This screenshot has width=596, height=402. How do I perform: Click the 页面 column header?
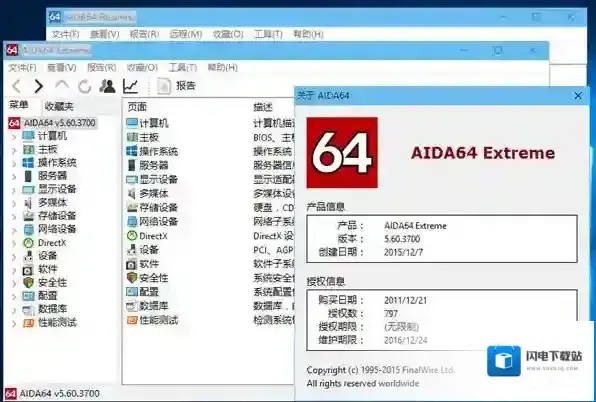click(x=137, y=107)
